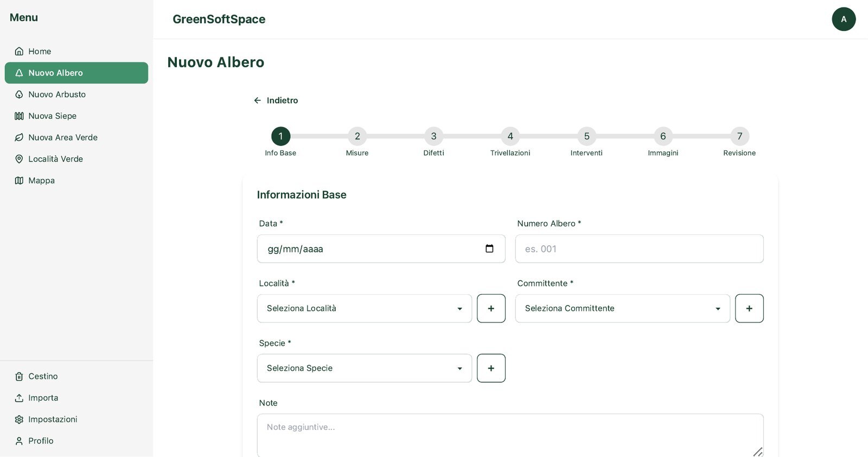Go to step 7 Revisione
Image resolution: width=868 pixels, height=457 pixels.
(739, 136)
